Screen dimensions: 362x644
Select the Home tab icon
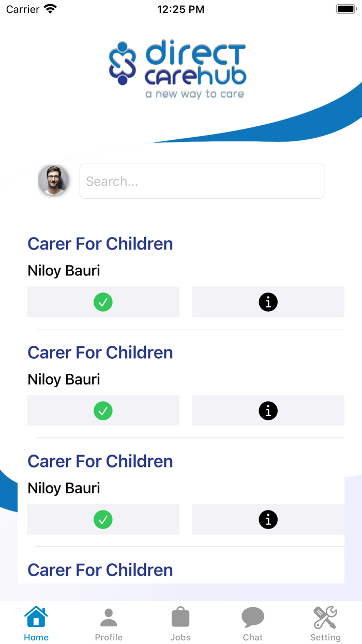coord(36,616)
